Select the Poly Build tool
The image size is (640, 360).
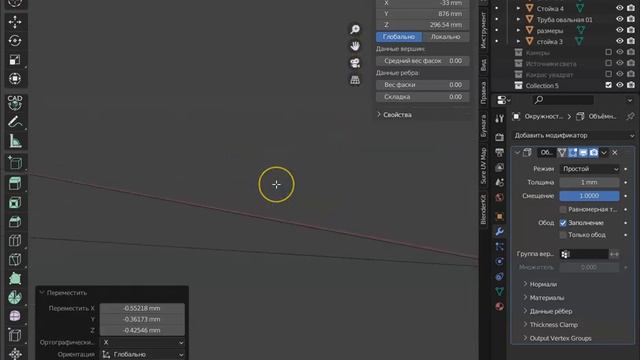[x=15, y=278]
